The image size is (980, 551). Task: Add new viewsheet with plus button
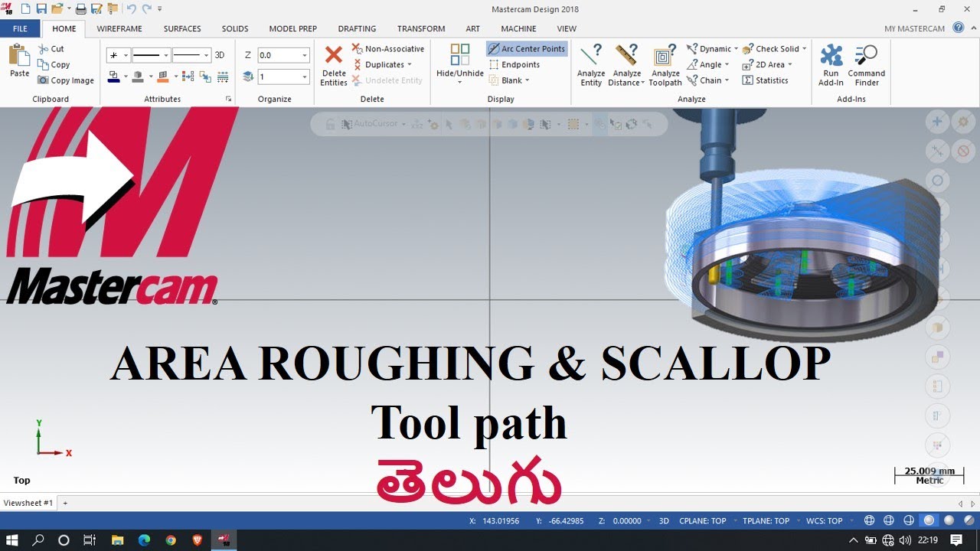[65, 503]
